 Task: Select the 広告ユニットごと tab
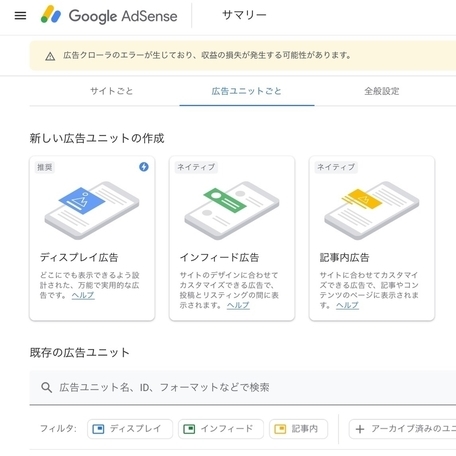coord(247,91)
